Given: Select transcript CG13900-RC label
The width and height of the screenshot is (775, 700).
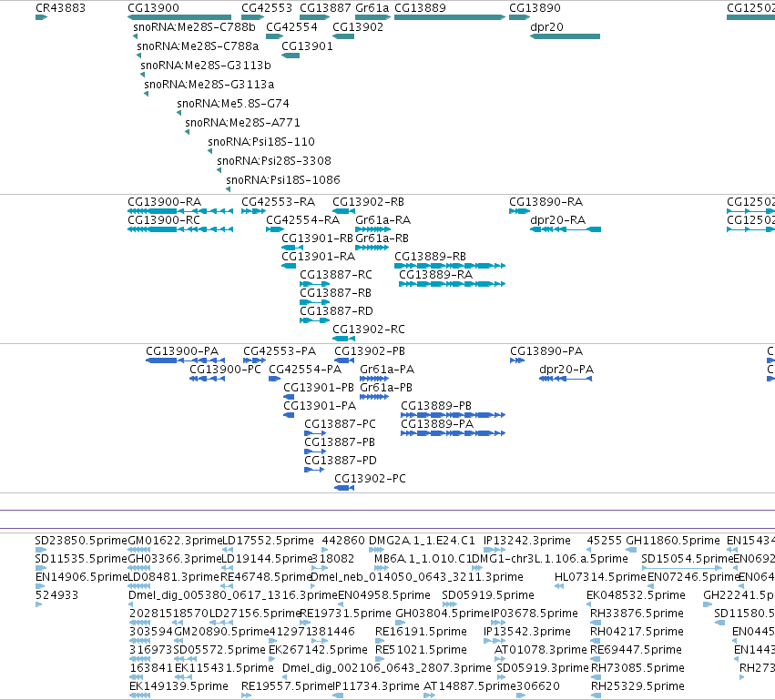Looking at the screenshot, I should pyautogui.click(x=164, y=220).
